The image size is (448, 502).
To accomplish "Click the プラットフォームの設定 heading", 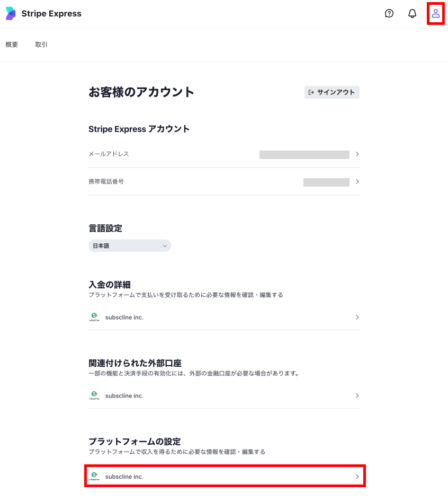I will 135,442.
